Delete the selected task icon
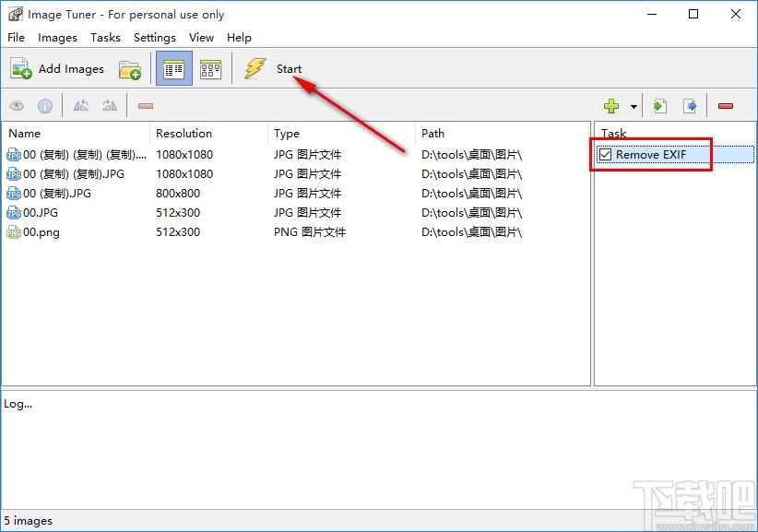The image size is (758, 532). coord(726,106)
